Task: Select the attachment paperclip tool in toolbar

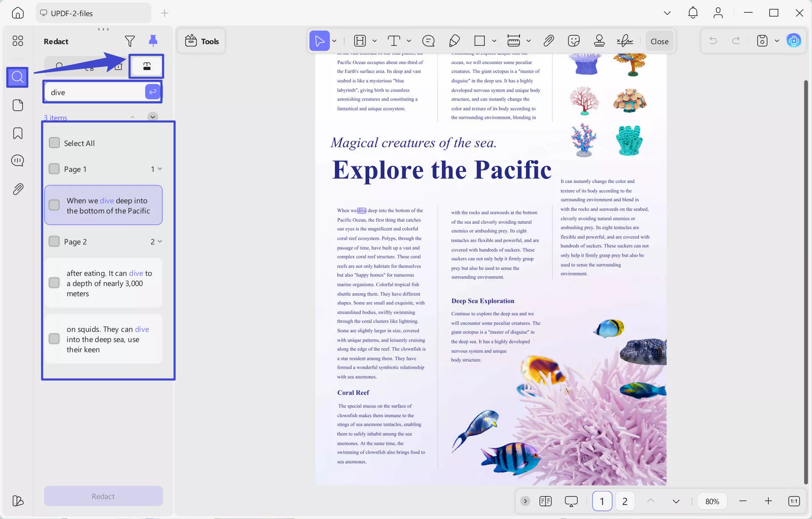Action: [548, 41]
